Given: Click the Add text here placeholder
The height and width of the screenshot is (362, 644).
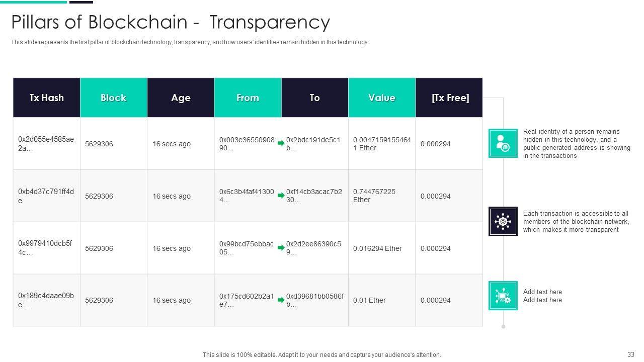Looking at the screenshot, I should pos(542,296).
